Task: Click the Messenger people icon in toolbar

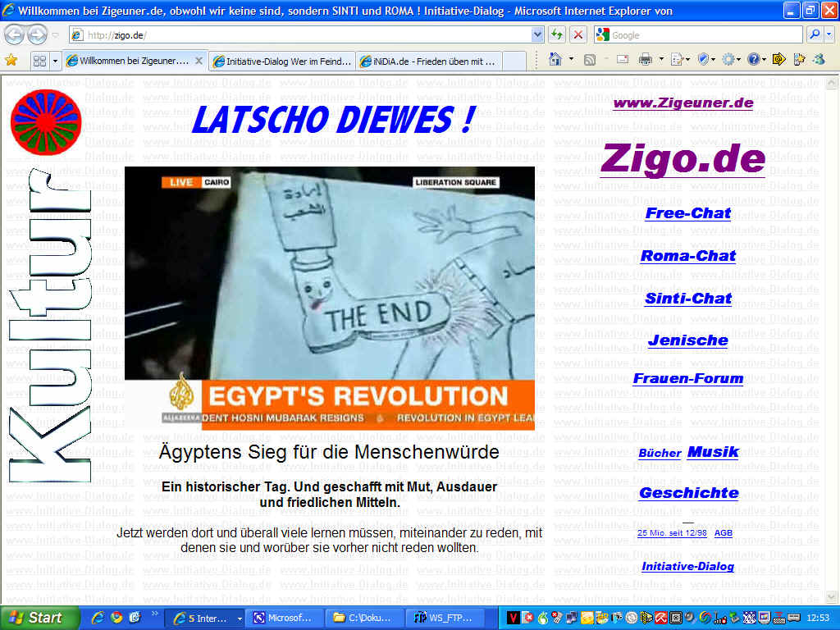Action: coord(819,59)
